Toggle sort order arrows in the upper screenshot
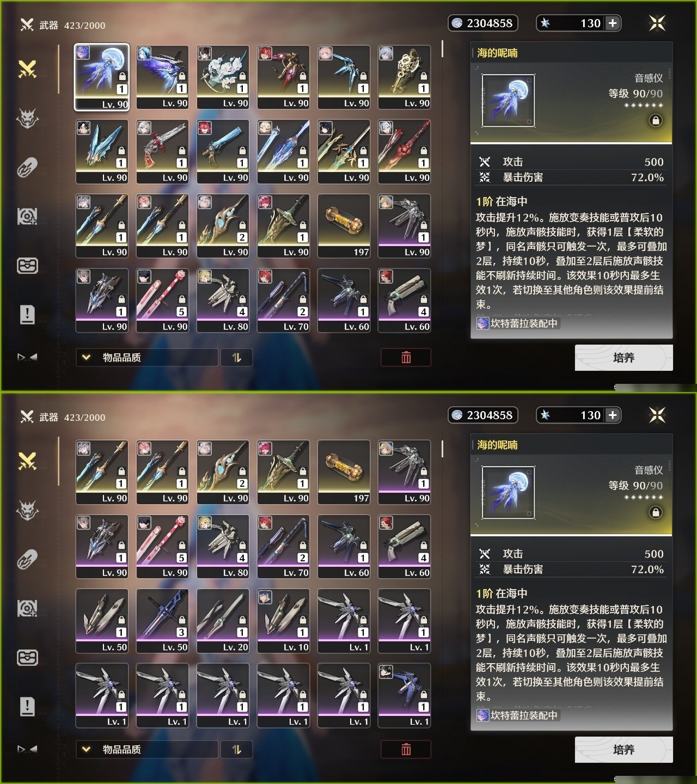This screenshot has height=784, width=697. (236, 357)
